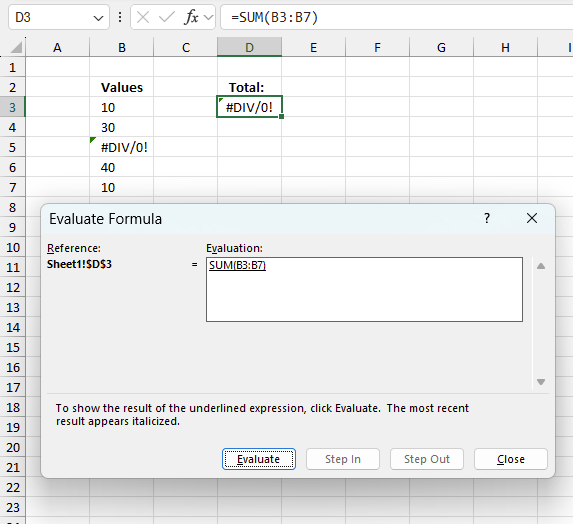The width and height of the screenshot is (573, 524).
Task: Click cell B3 containing 10
Action: [122, 107]
